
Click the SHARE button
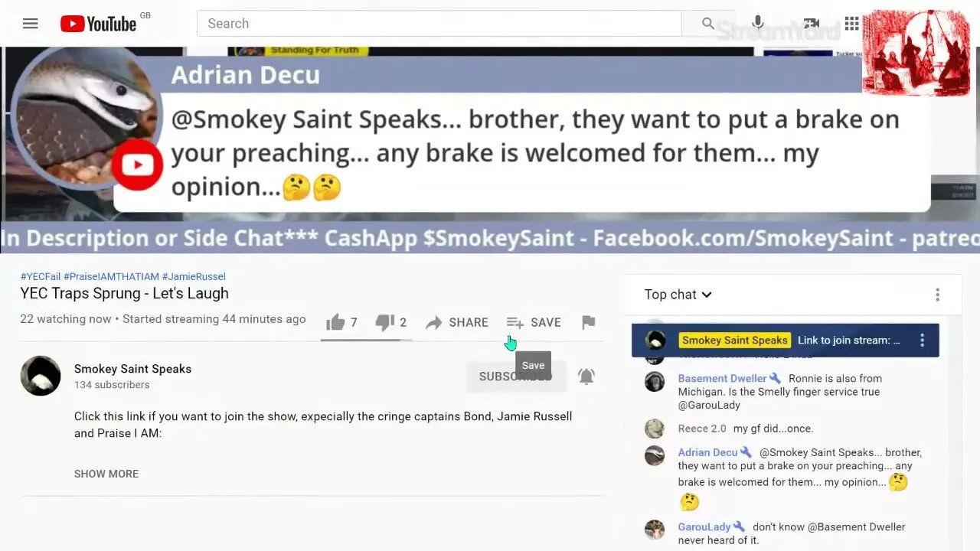tap(457, 322)
